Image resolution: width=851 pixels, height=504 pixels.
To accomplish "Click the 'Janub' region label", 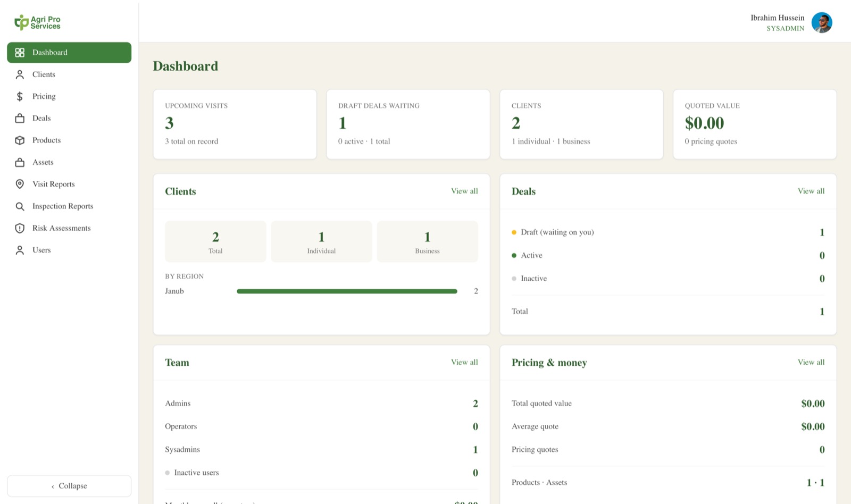I will (174, 291).
